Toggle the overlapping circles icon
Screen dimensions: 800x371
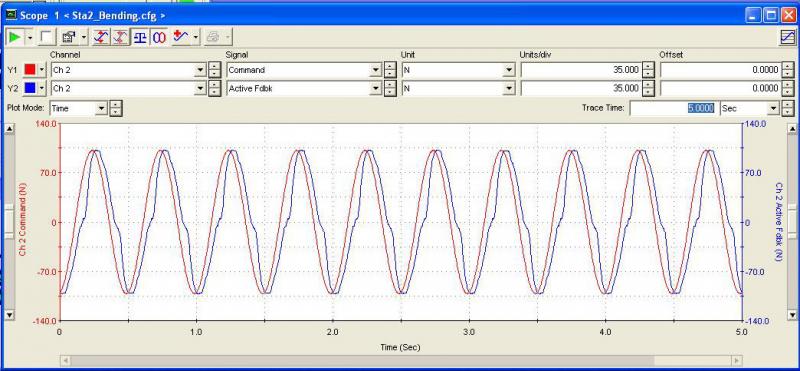pos(160,37)
